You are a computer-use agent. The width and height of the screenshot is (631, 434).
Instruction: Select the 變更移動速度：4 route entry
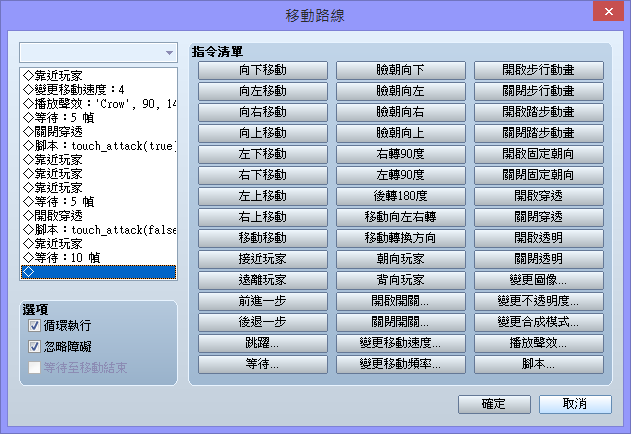pos(99,90)
